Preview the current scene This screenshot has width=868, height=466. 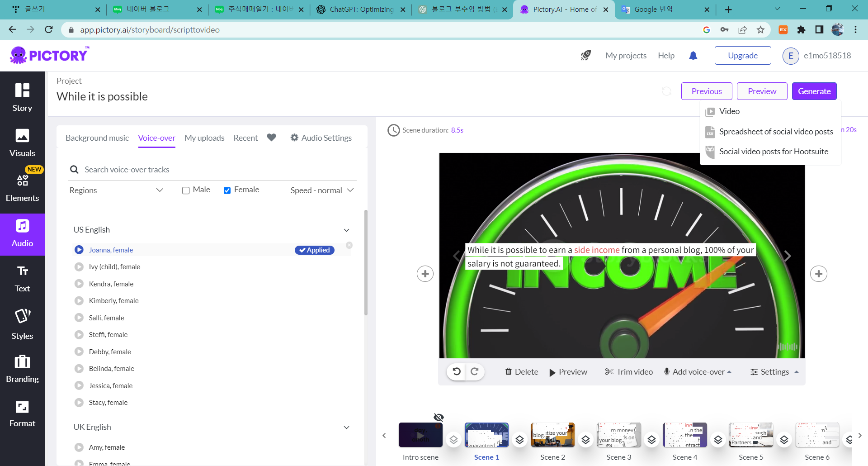click(x=568, y=372)
